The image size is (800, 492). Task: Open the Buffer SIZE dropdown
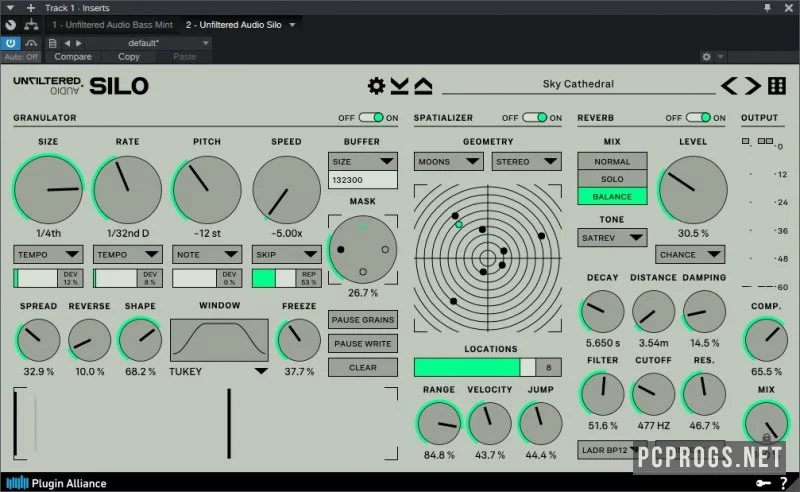[x=363, y=161]
